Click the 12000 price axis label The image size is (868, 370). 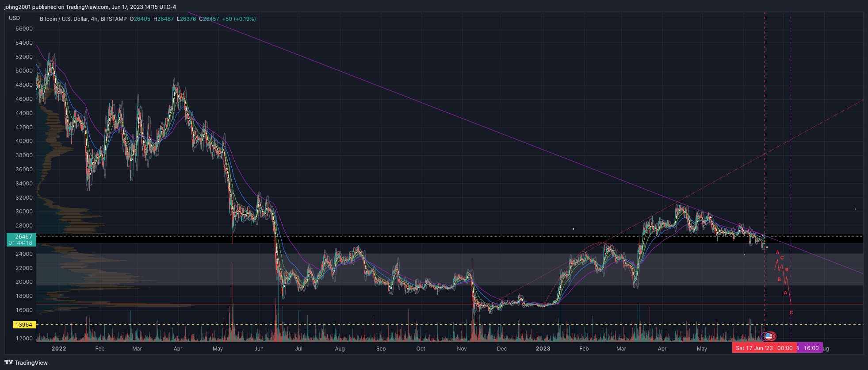24,339
